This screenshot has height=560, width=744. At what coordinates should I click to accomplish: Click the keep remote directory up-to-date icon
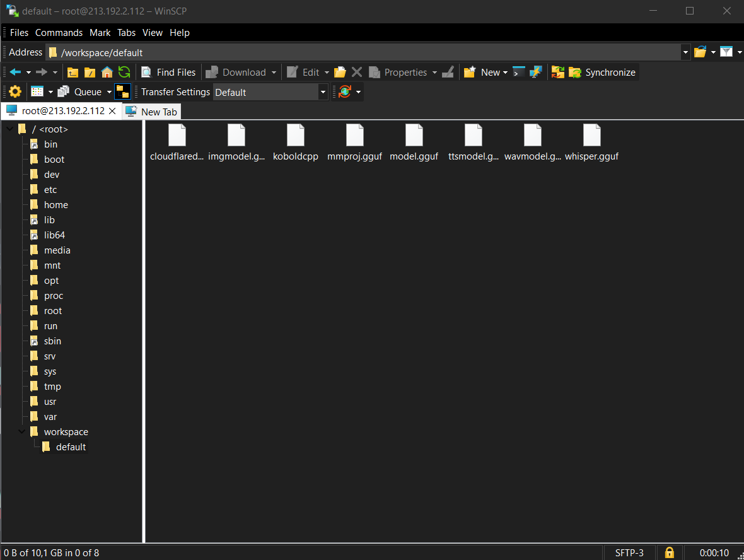pyautogui.click(x=345, y=91)
